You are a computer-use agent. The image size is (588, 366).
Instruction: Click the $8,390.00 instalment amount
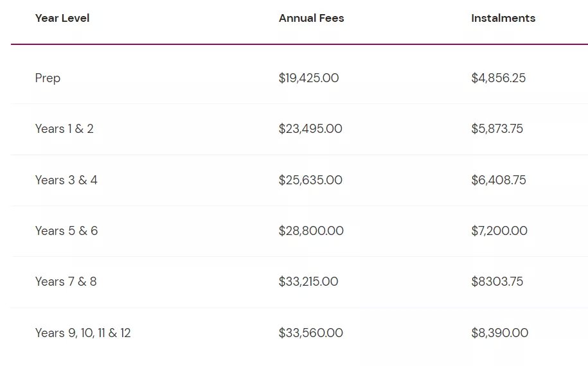(499, 333)
